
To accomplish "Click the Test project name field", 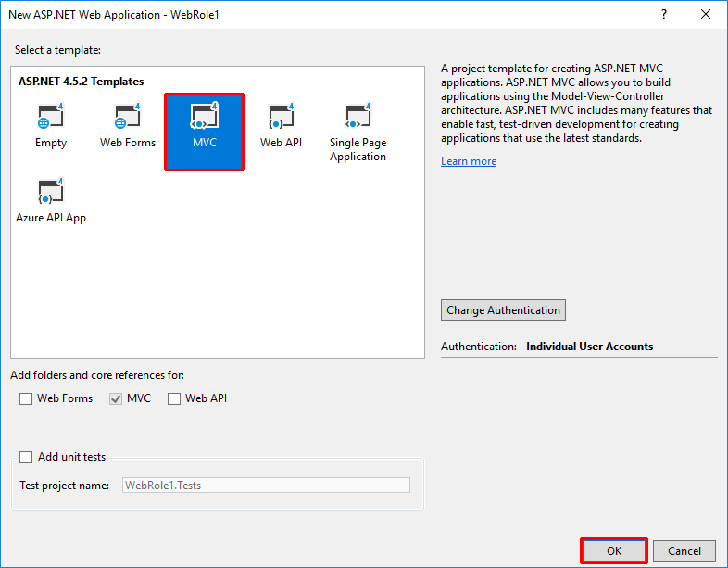I will [266, 485].
